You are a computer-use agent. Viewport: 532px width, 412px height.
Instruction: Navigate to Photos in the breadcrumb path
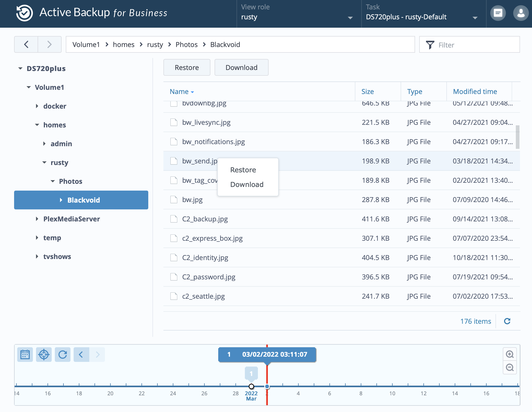coord(186,44)
